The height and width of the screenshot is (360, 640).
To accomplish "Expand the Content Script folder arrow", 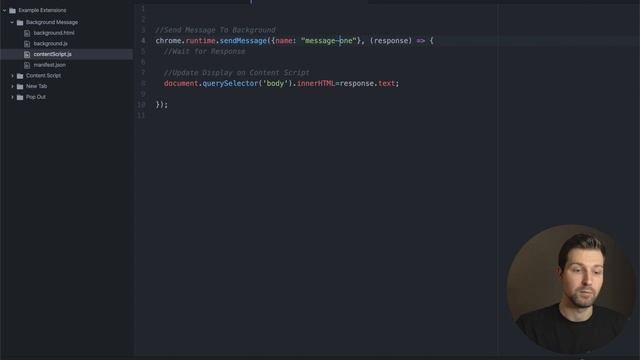I will pyautogui.click(x=12, y=76).
